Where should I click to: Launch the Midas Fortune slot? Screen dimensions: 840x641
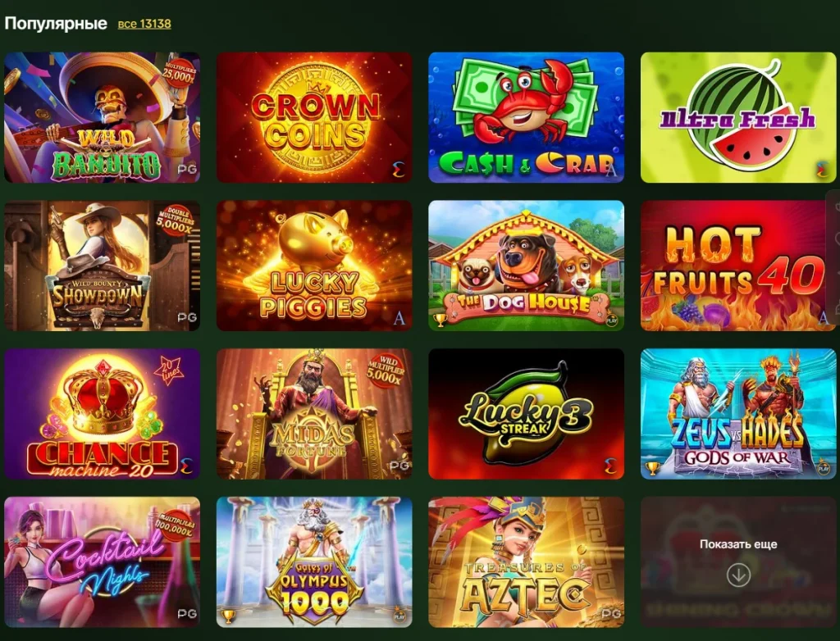pyautogui.click(x=314, y=414)
